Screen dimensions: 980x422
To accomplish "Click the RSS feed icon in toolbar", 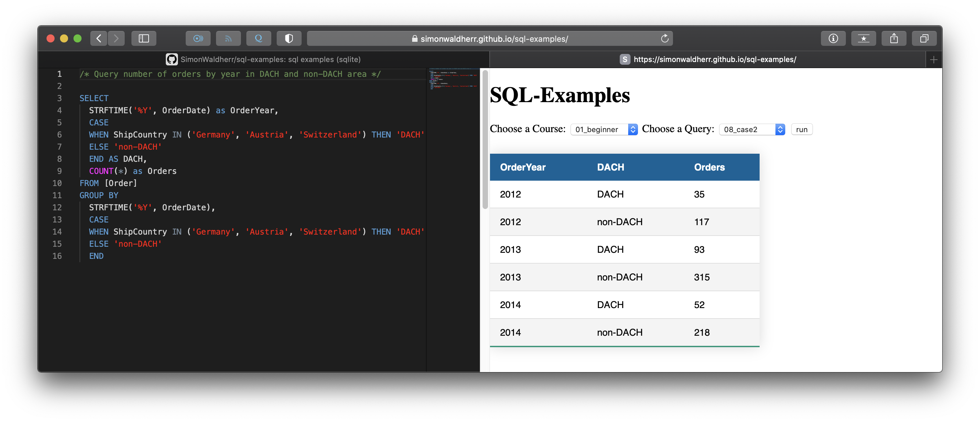I will pos(228,38).
